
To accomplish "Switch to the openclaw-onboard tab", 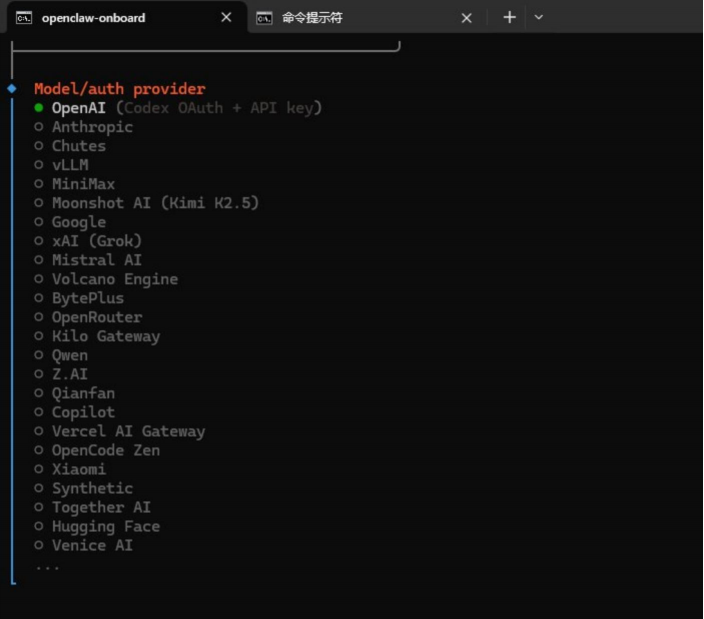I will coord(100,18).
